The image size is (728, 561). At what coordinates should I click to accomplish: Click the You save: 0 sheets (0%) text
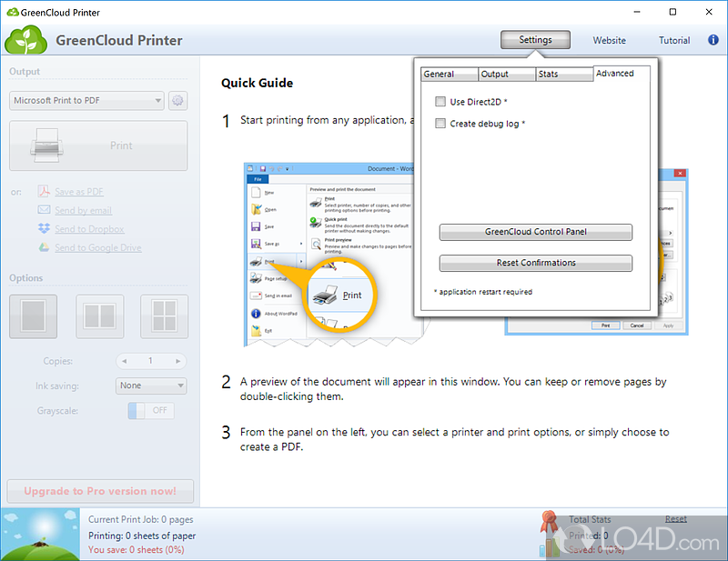(x=136, y=550)
